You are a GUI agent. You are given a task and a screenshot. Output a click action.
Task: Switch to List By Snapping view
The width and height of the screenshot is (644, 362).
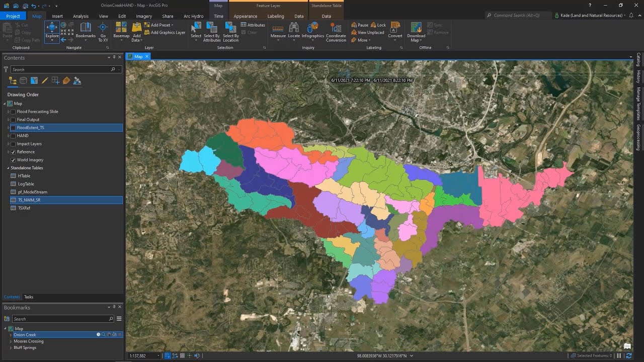pos(55,80)
